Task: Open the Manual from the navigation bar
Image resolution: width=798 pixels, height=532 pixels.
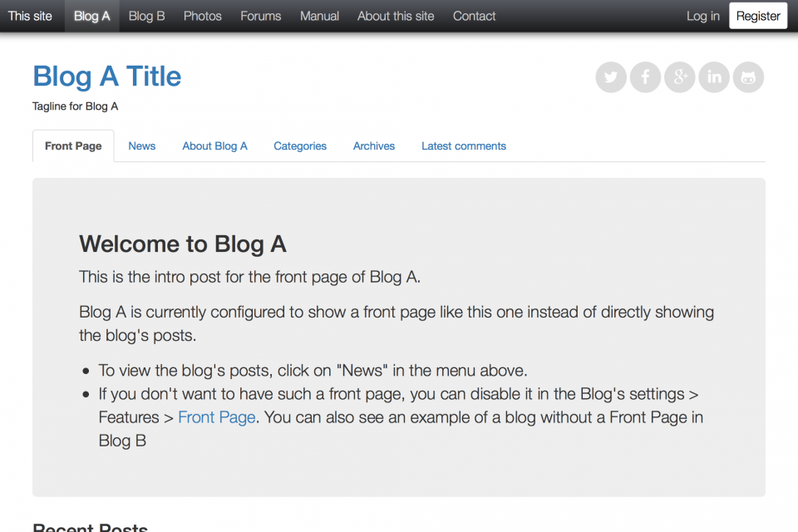Action: point(319,15)
